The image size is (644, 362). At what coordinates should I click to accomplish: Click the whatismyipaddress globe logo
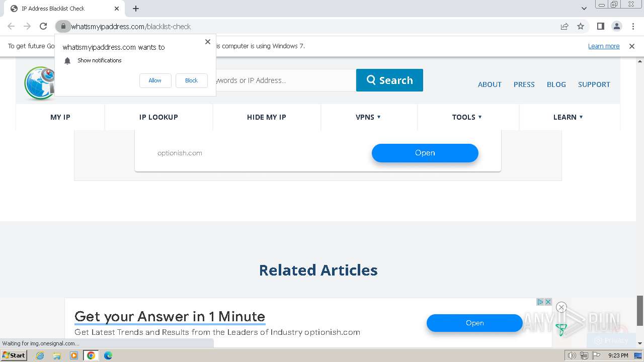[39, 83]
